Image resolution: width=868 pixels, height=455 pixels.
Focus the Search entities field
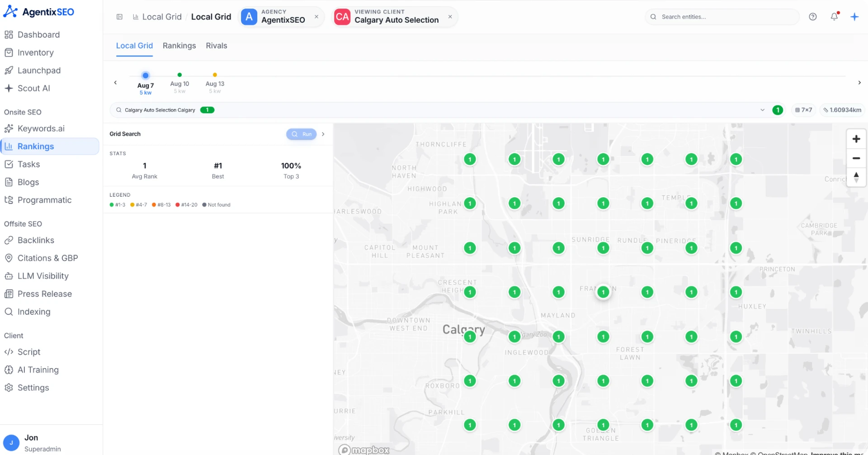pos(722,17)
